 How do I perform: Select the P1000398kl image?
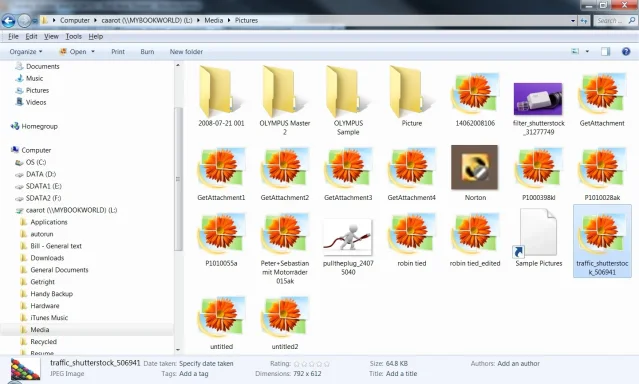(539, 174)
